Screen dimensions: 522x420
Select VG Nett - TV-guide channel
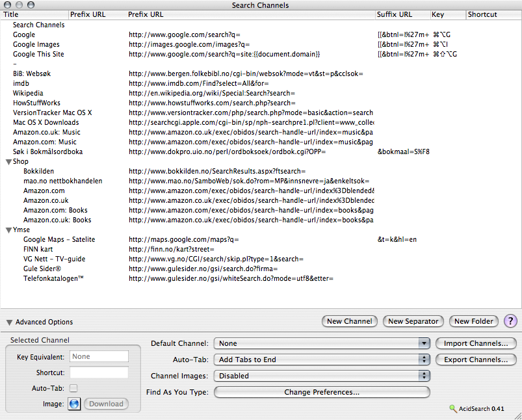pyautogui.click(x=54, y=259)
